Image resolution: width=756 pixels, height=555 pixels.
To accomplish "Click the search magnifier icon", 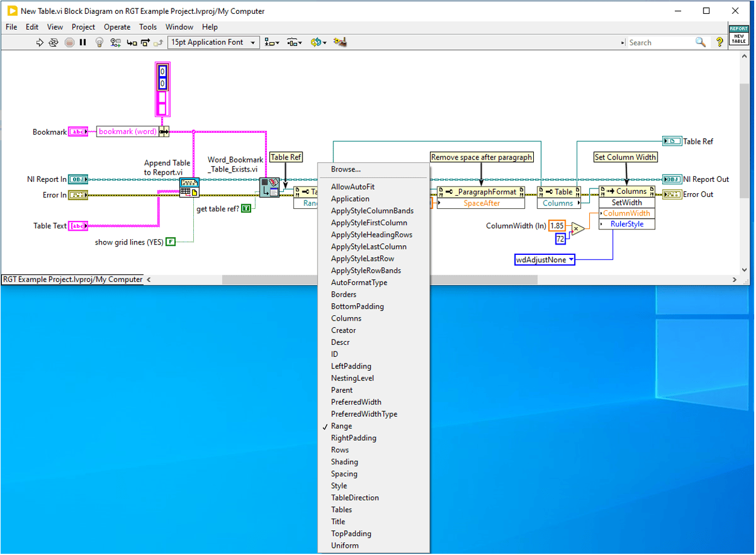I will click(x=700, y=42).
